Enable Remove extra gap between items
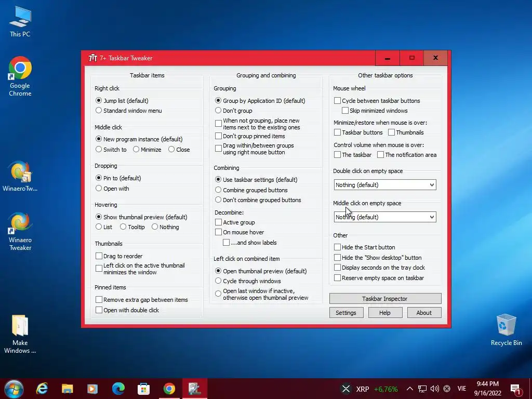The height and width of the screenshot is (399, 532). (x=142, y=300)
